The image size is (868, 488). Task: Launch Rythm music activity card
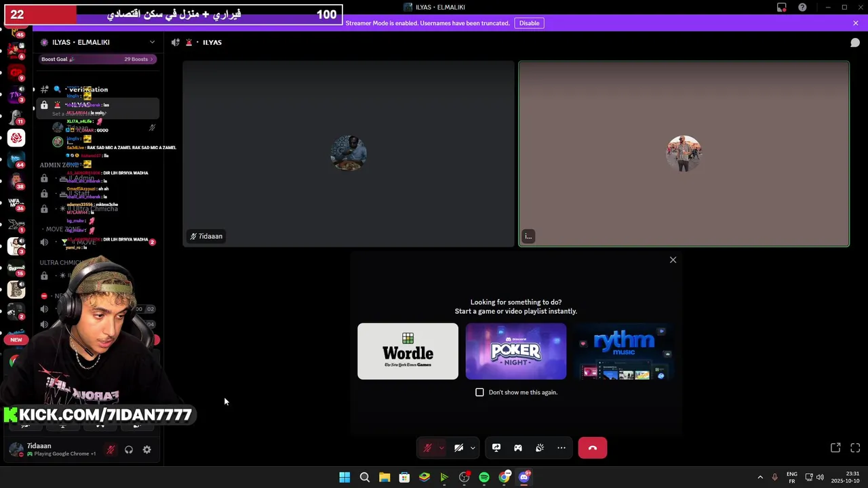(624, 351)
